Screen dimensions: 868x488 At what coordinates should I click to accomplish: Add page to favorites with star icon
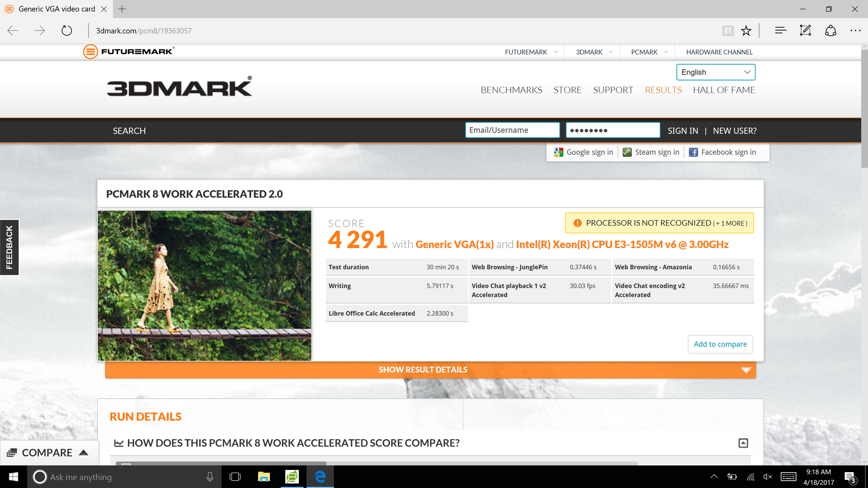(x=746, y=31)
